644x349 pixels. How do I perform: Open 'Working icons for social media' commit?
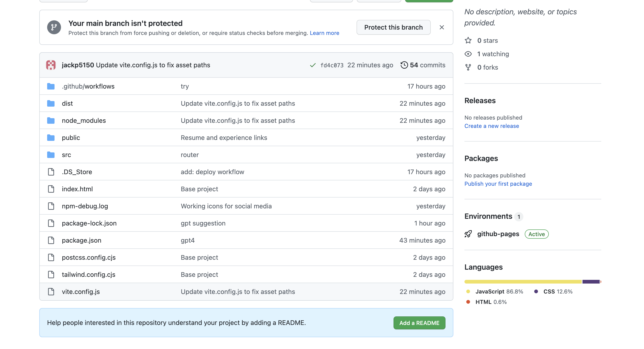(226, 206)
